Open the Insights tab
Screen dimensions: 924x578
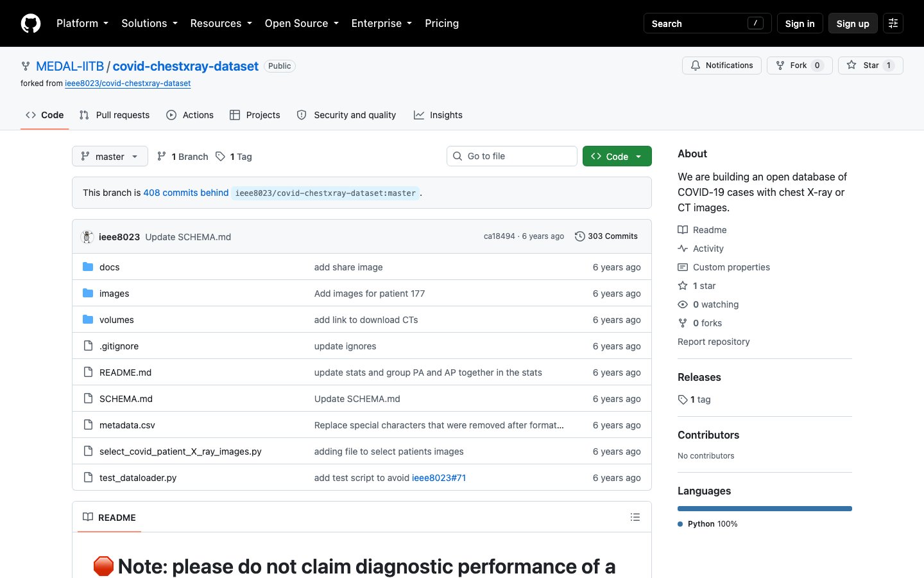point(438,115)
